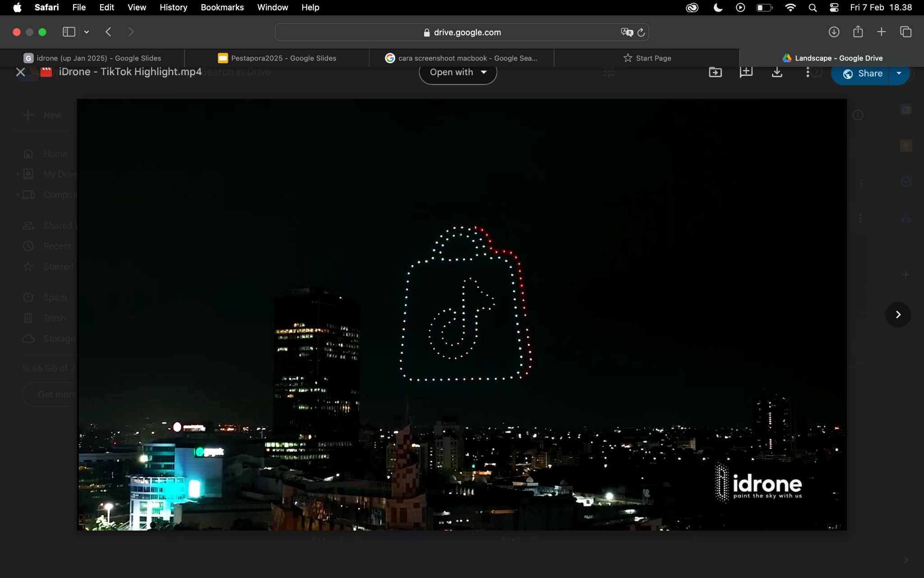The width and height of the screenshot is (924, 578).
Task: Open the Bookmarks menu
Action: 222,7
